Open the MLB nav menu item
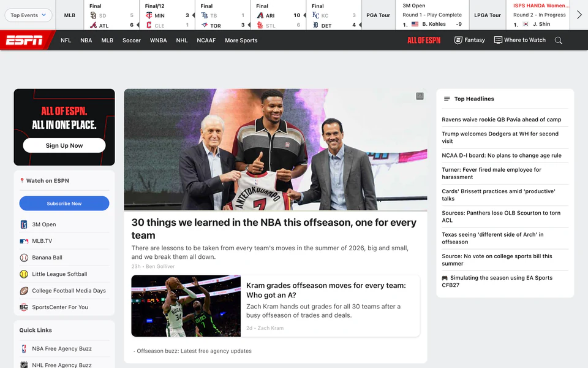Screen dimensions: 588x368 pos(107,40)
